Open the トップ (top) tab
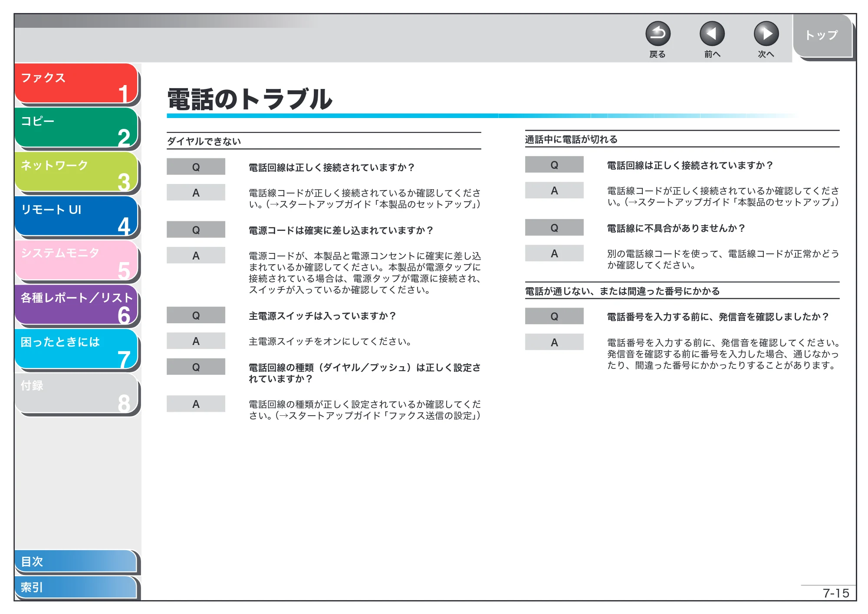 (822, 36)
